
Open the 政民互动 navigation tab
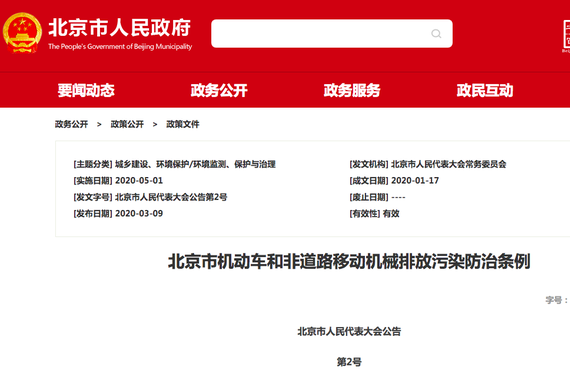coord(485,90)
